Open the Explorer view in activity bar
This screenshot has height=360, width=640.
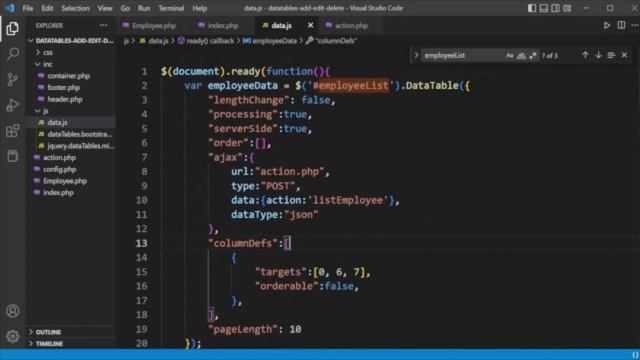(12, 29)
